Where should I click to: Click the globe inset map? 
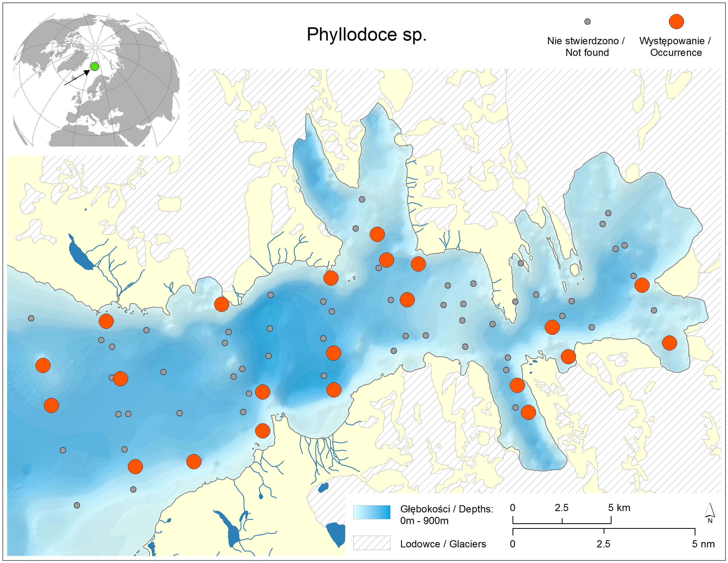[x=96, y=80]
